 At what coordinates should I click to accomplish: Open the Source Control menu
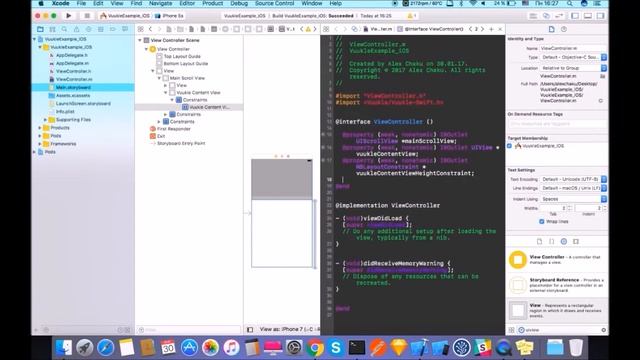tap(274, 3)
